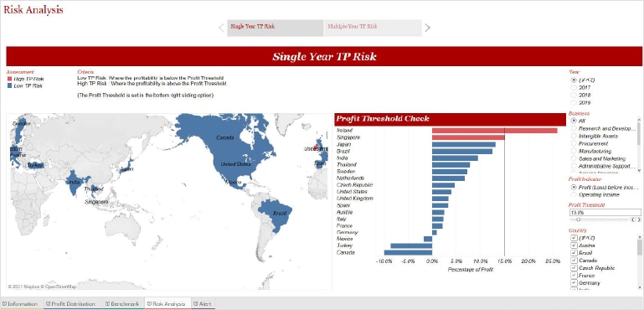
Task: Click the Country filter scrollbar thumb
Action: tap(639, 248)
